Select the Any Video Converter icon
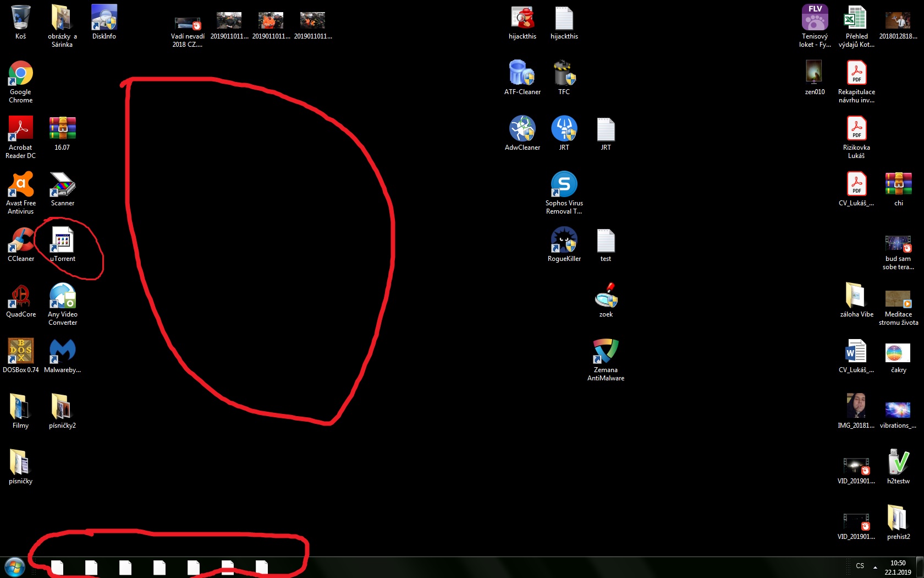This screenshot has width=924, height=578. point(62,297)
